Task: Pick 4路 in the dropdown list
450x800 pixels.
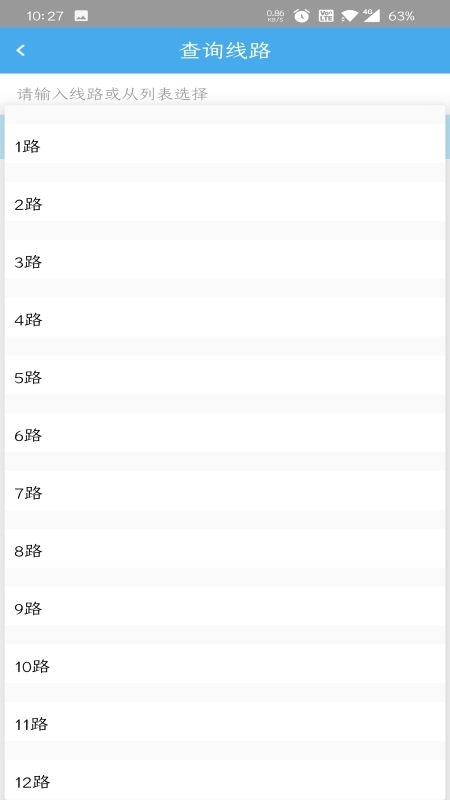Action: 225,320
